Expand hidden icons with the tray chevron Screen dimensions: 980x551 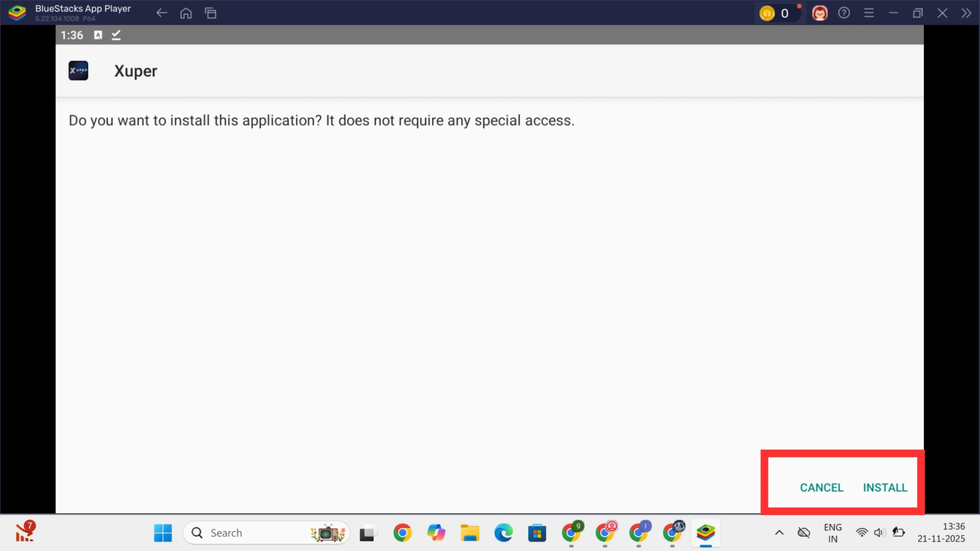[778, 532]
